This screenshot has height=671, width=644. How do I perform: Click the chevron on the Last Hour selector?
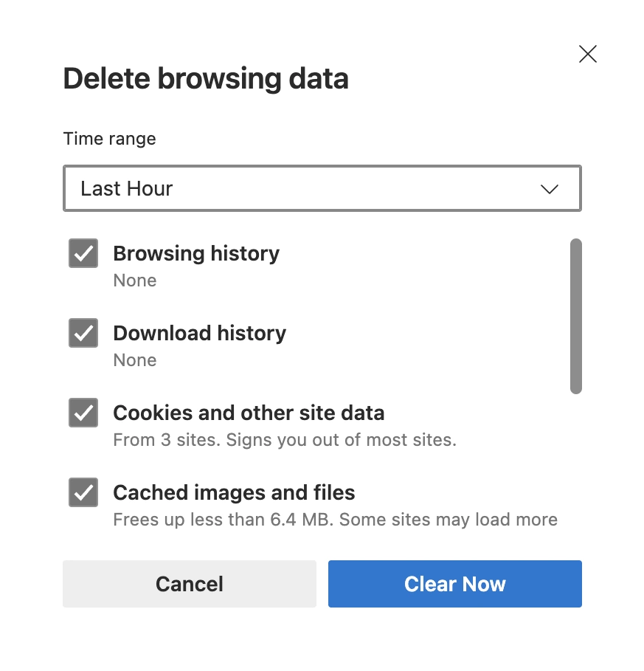click(549, 189)
